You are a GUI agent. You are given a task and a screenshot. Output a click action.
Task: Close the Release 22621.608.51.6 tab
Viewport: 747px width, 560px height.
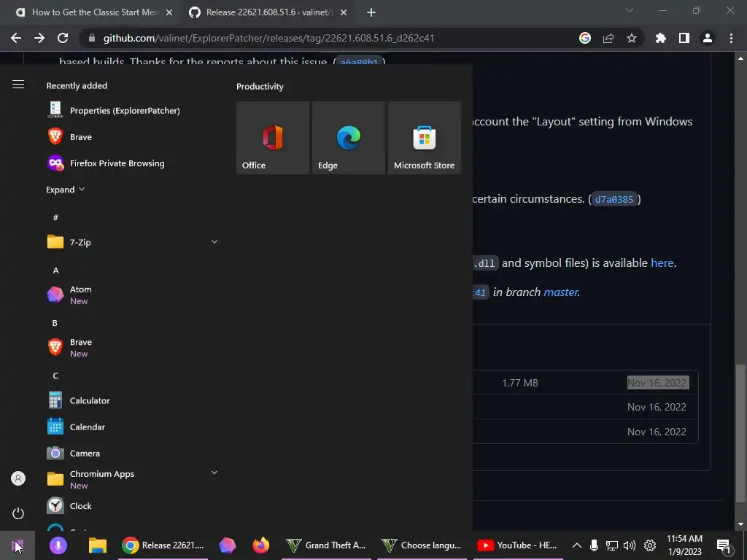click(344, 12)
